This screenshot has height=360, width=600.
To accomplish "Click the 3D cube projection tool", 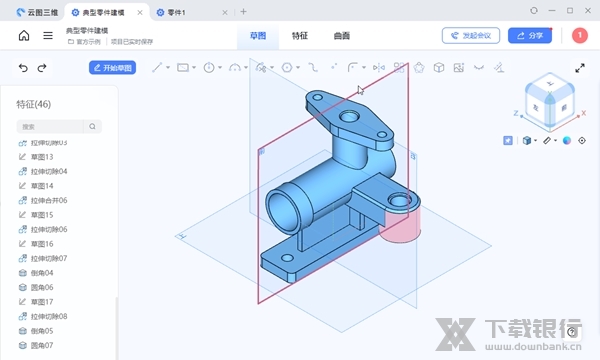I will [x=439, y=68].
